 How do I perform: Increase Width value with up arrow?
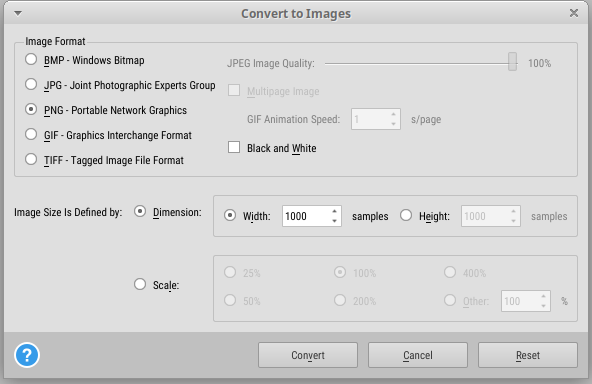(335, 211)
